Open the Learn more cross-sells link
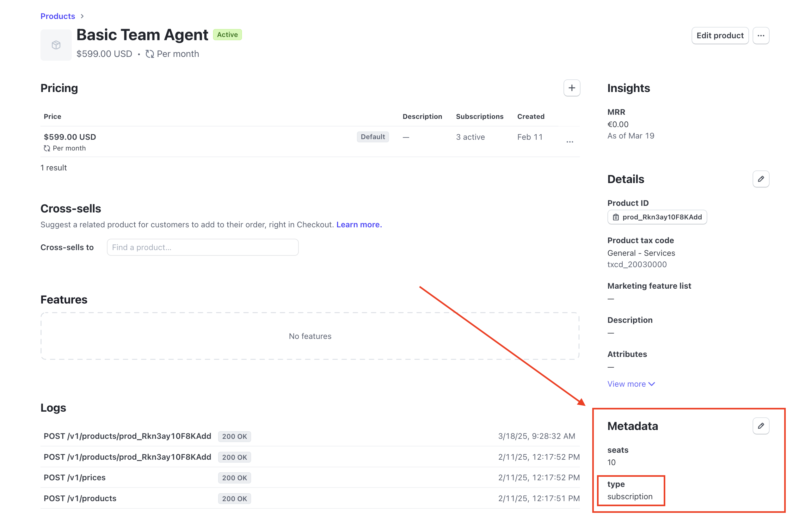Viewport: 812px width, 528px height. (359, 224)
